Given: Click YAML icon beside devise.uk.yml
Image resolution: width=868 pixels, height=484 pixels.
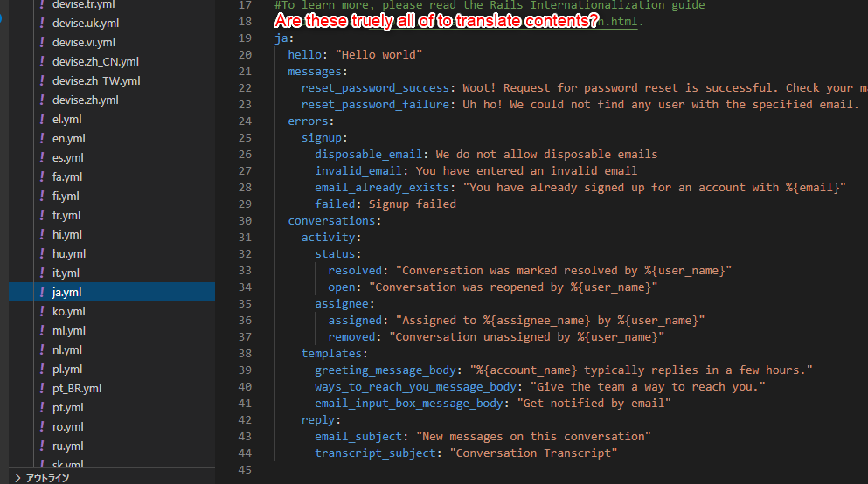Looking at the screenshot, I should 41,24.
